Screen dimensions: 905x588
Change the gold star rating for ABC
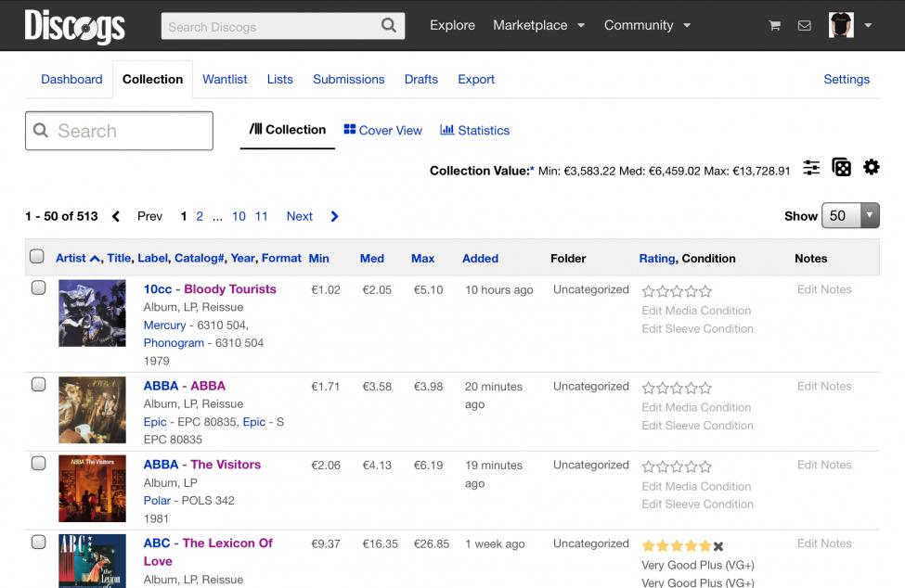(x=677, y=545)
